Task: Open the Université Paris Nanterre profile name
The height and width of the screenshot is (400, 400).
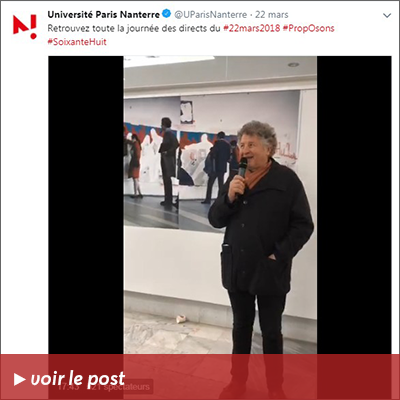Action: [x=104, y=15]
